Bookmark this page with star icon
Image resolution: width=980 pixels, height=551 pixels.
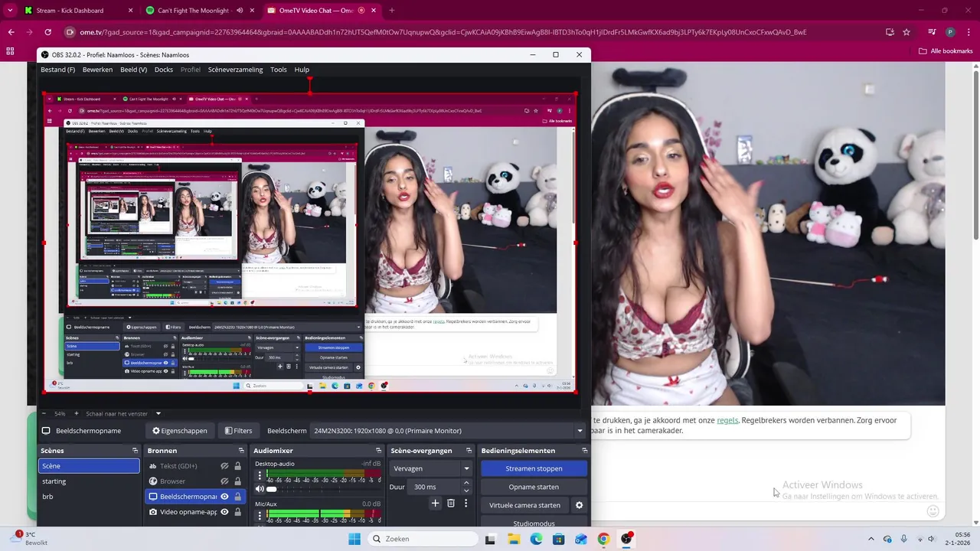[x=906, y=32]
